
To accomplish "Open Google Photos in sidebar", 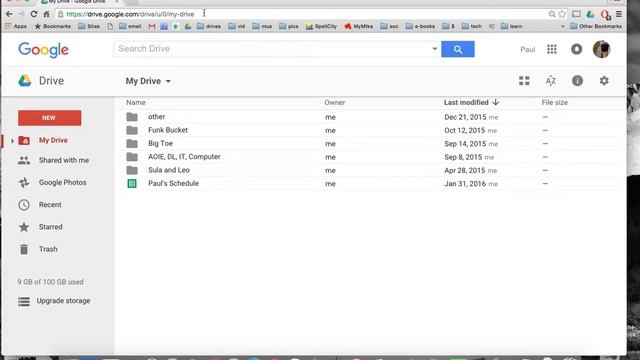I will tap(62, 182).
